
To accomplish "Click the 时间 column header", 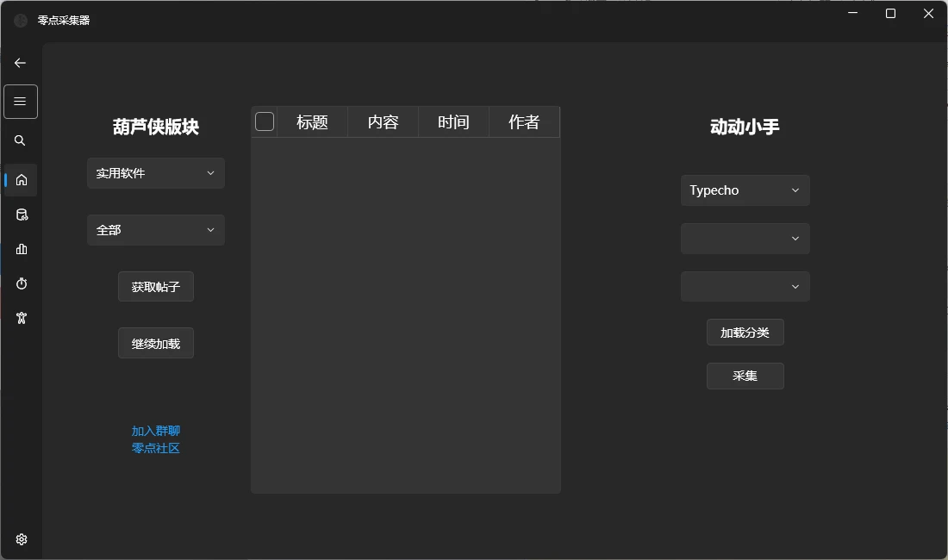I will [x=453, y=122].
